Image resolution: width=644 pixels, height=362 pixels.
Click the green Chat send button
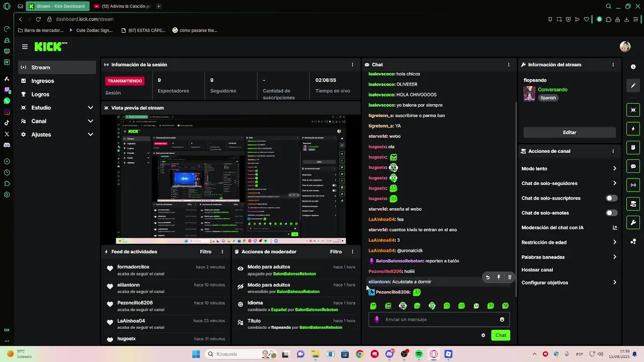tap(501, 335)
